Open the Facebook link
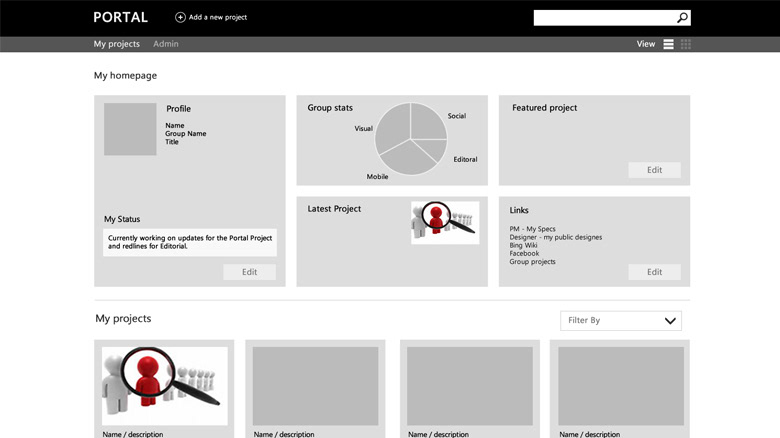780x438 pixels. click(x=524, y=253)
